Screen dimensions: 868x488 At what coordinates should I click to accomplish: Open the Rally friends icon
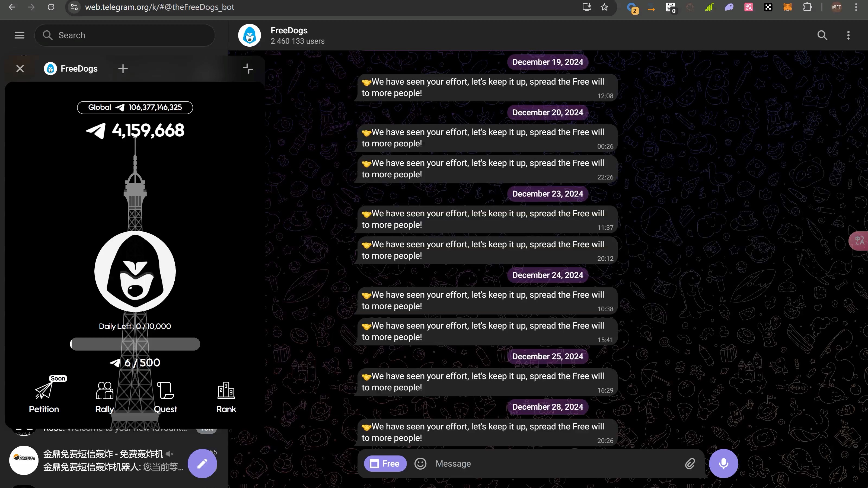pos(104,391)
